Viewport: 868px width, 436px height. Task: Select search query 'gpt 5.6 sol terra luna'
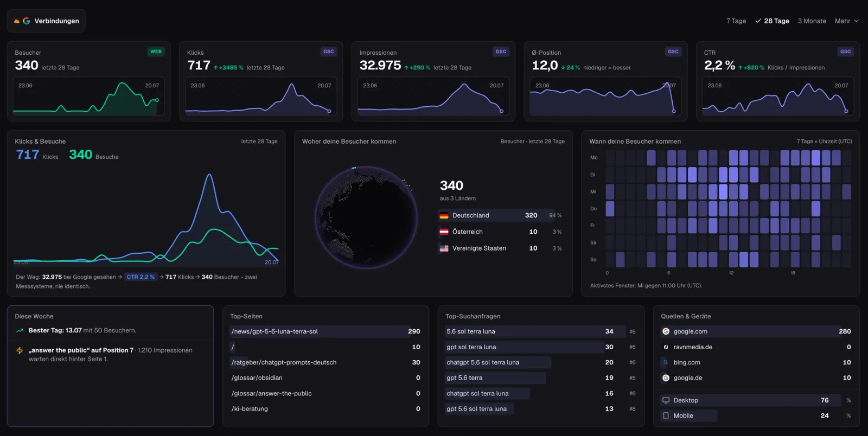coord(541,409)
